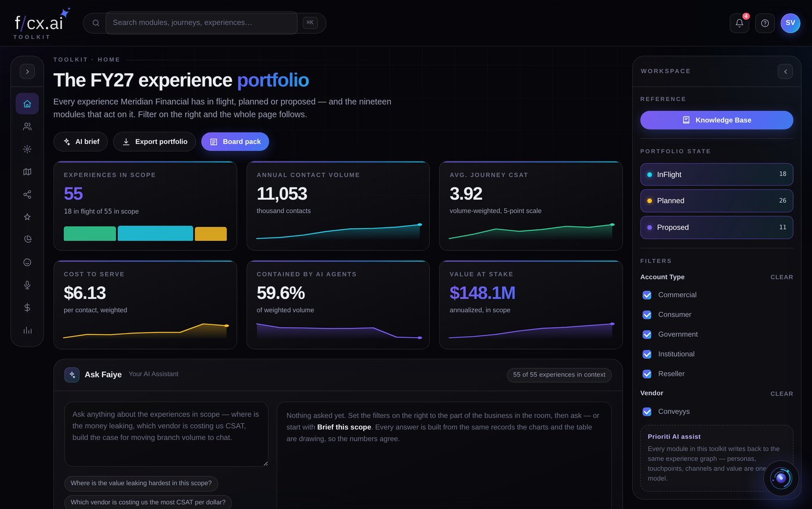Click the 'Brief this scope' text

(344, 427)
